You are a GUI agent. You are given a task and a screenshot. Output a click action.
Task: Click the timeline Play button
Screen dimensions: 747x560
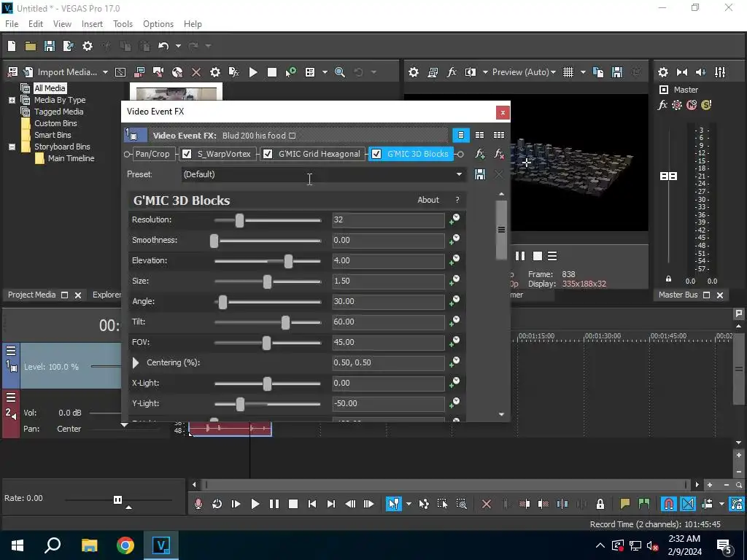pos(255,504)
